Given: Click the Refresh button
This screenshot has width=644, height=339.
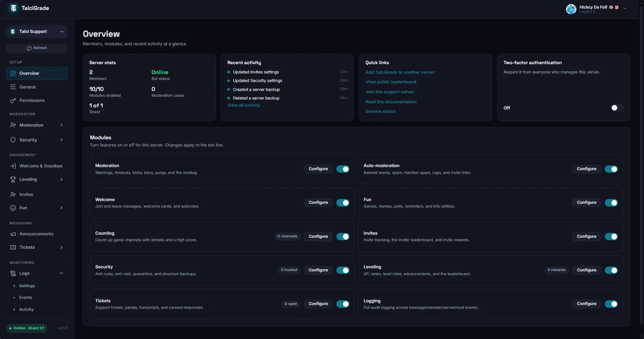Looking at the screenshot, I should (37, 48).
